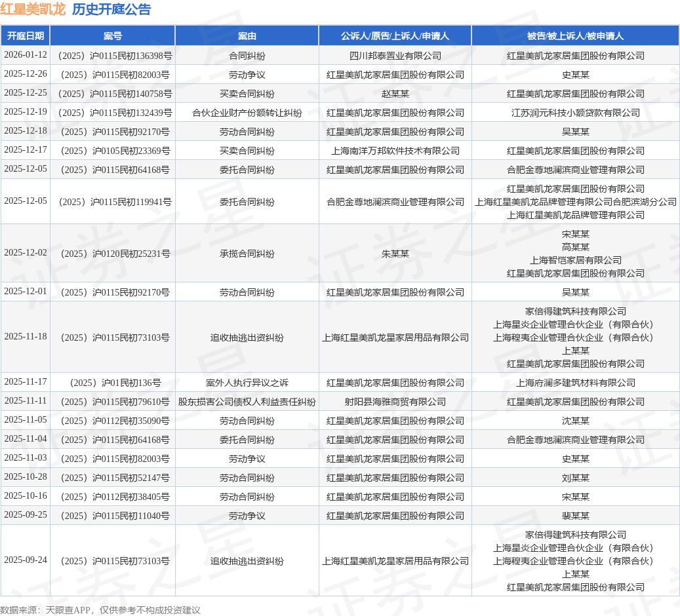The width and height of the screenshot is (680, 616).
Task: Click the 四川邦泰置业有限公司 plaintiff cell
Action: [395, 56]
